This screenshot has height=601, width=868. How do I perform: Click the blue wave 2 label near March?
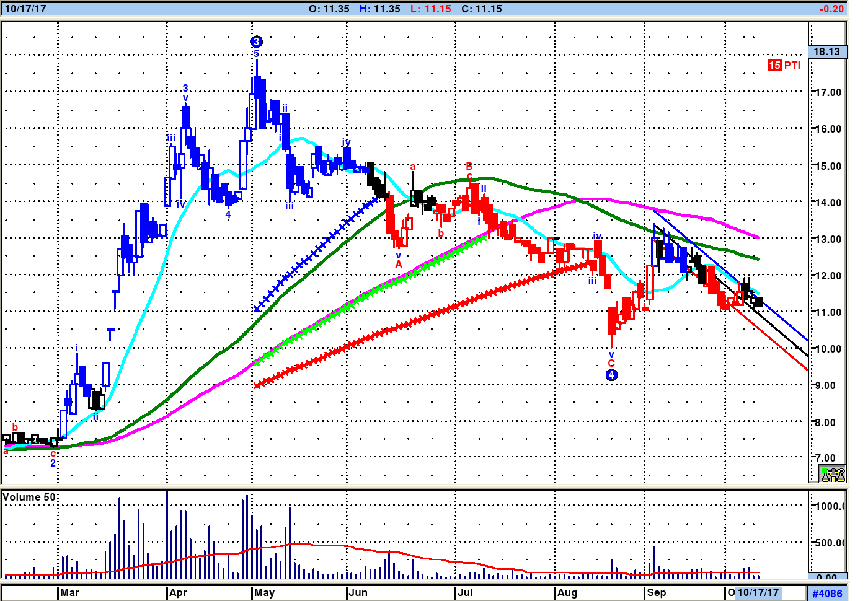[x=53, y=463]
